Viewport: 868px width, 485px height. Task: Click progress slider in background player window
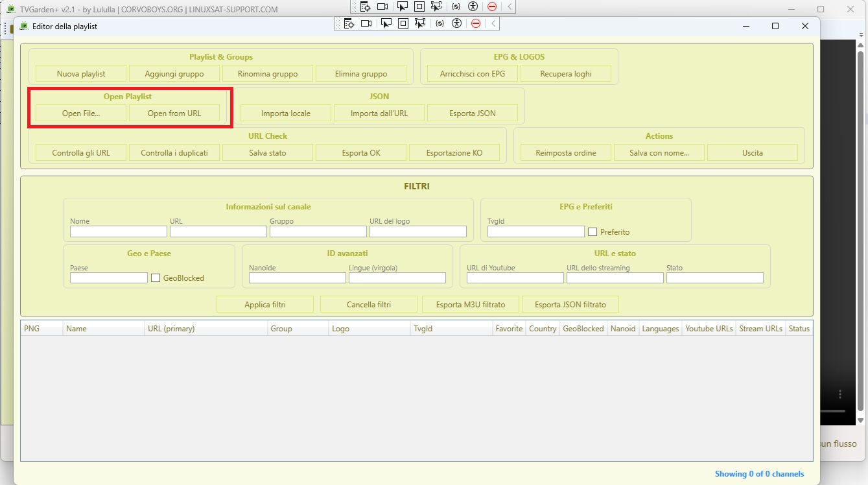click(833, 410)
